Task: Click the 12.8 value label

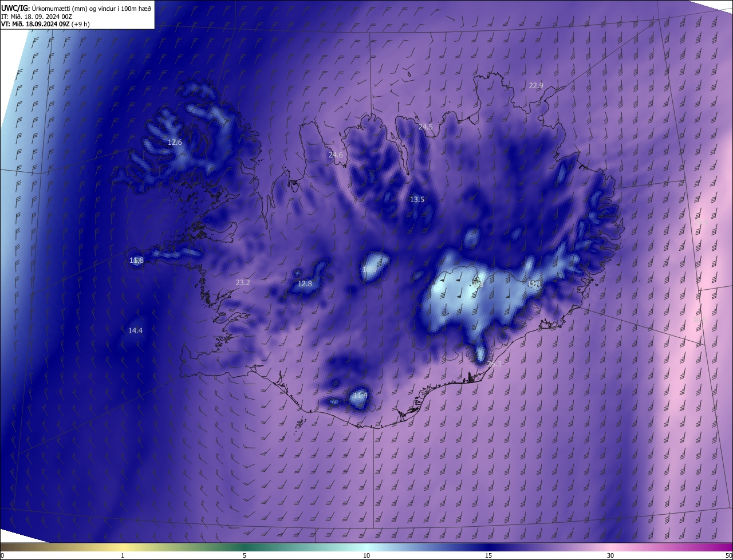Action: pyautogui.click(x=305, y=283)
